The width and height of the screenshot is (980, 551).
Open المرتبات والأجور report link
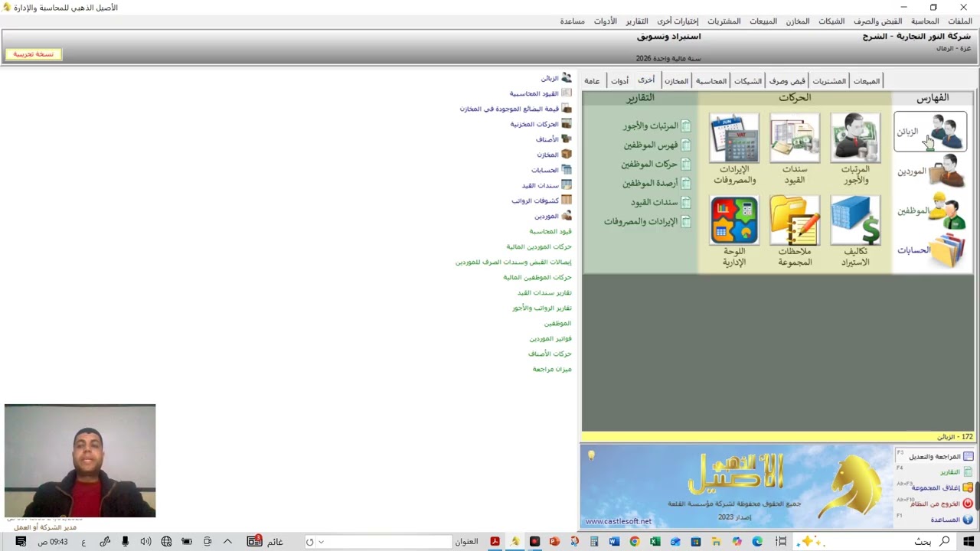point(657,126)
